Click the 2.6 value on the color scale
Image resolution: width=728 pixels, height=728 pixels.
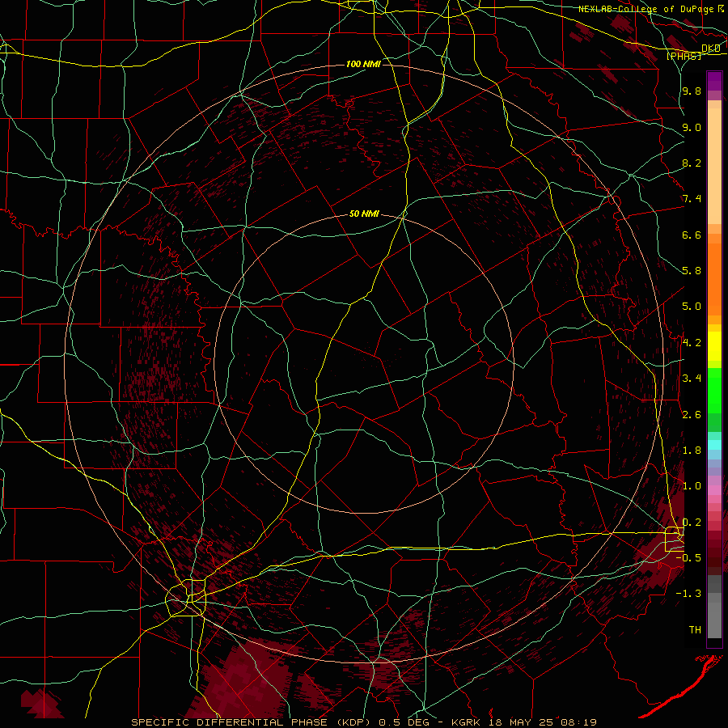[692, 415]
